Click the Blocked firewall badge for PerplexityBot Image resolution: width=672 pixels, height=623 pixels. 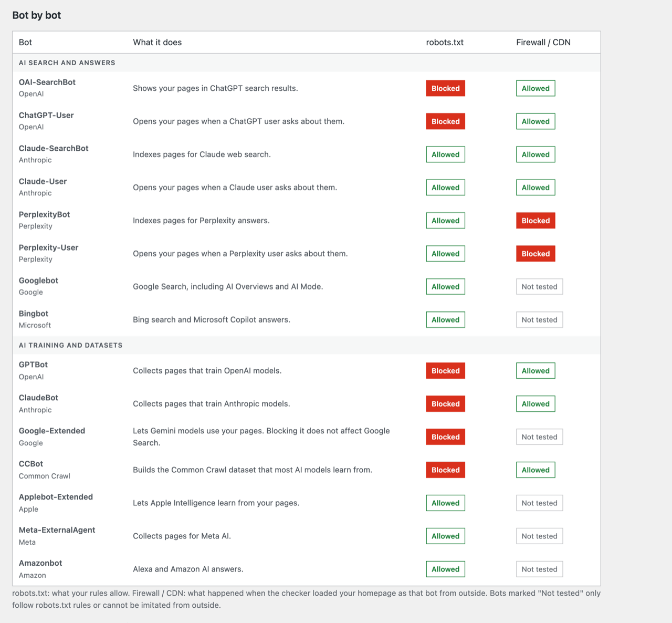point(535,221)
